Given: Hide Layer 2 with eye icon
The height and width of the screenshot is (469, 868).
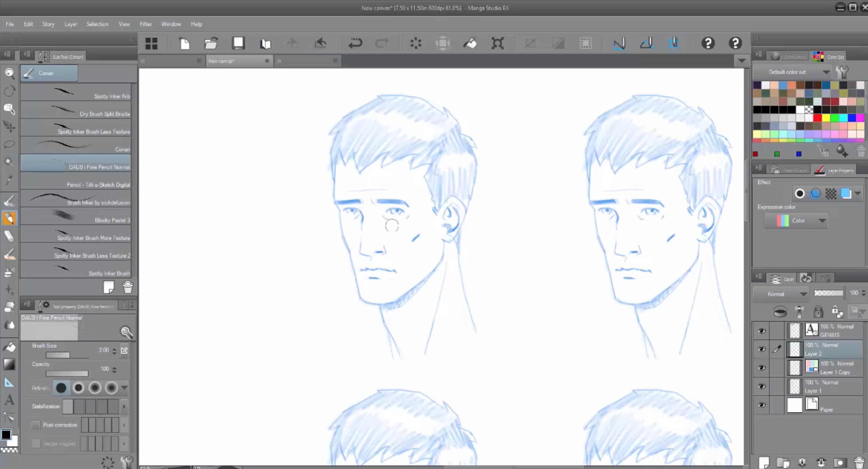Looking at the screenshot, I should [x=762, y=349].
